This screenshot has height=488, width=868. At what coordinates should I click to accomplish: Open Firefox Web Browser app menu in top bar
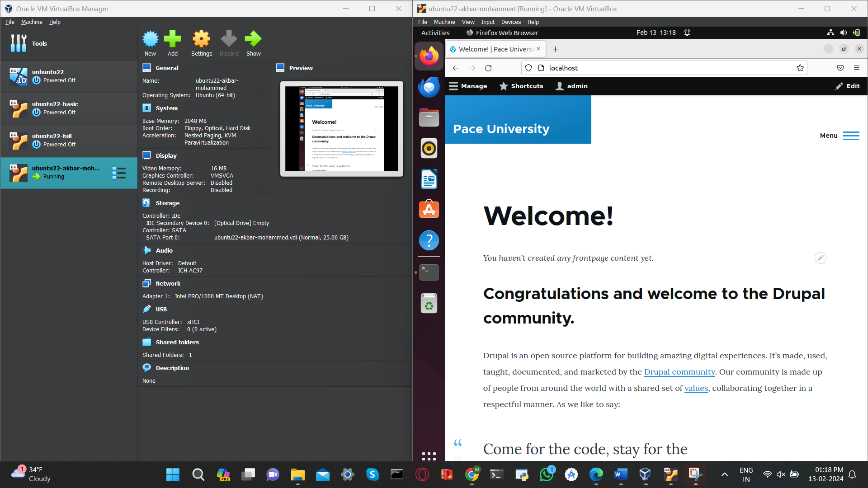(x=502, y=33)
